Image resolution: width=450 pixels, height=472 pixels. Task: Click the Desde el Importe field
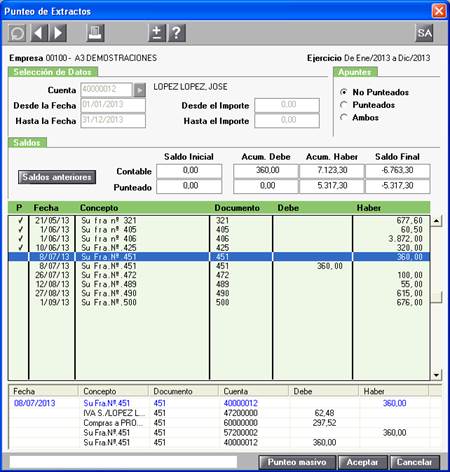(x=287, y=105)
